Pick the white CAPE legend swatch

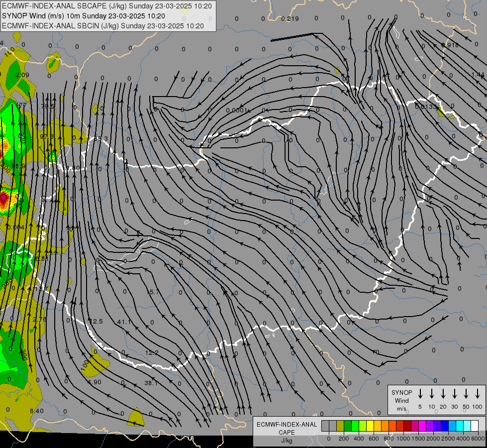[x=475, y=426]
